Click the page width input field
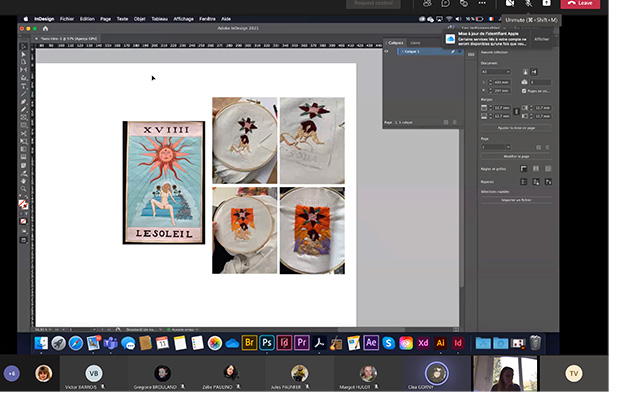Viewport: 640px width, 400px height. [502, 82]
